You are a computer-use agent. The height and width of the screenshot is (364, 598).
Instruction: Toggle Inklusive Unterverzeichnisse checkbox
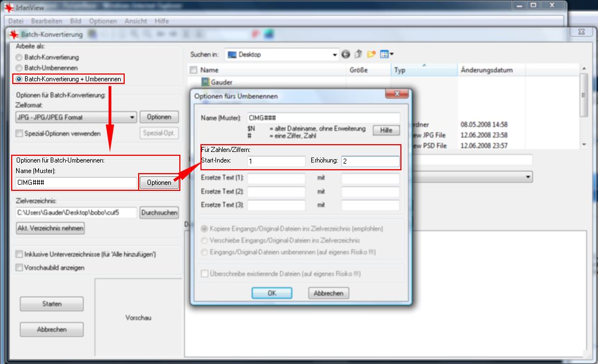(19, 254)
